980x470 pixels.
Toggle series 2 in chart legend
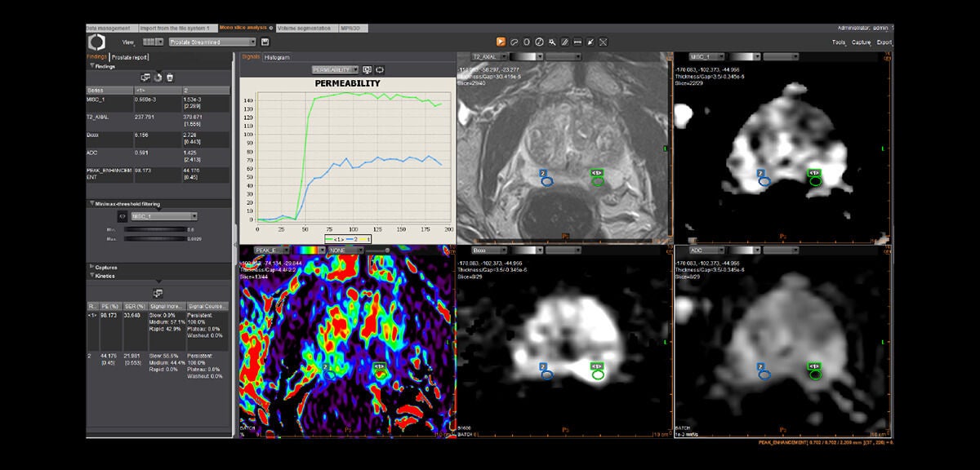pyautogui.click(x=354, y=238)
